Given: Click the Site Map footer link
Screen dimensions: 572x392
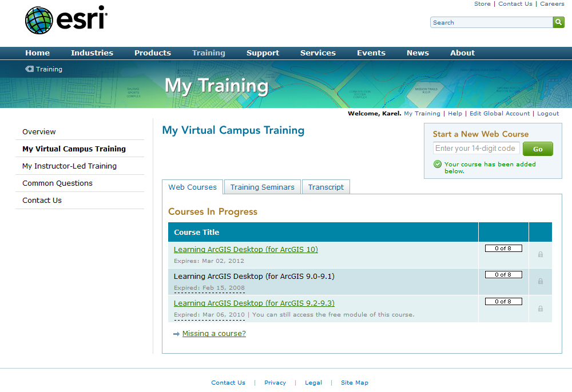Looking at the screenshot, I should 355,382.
